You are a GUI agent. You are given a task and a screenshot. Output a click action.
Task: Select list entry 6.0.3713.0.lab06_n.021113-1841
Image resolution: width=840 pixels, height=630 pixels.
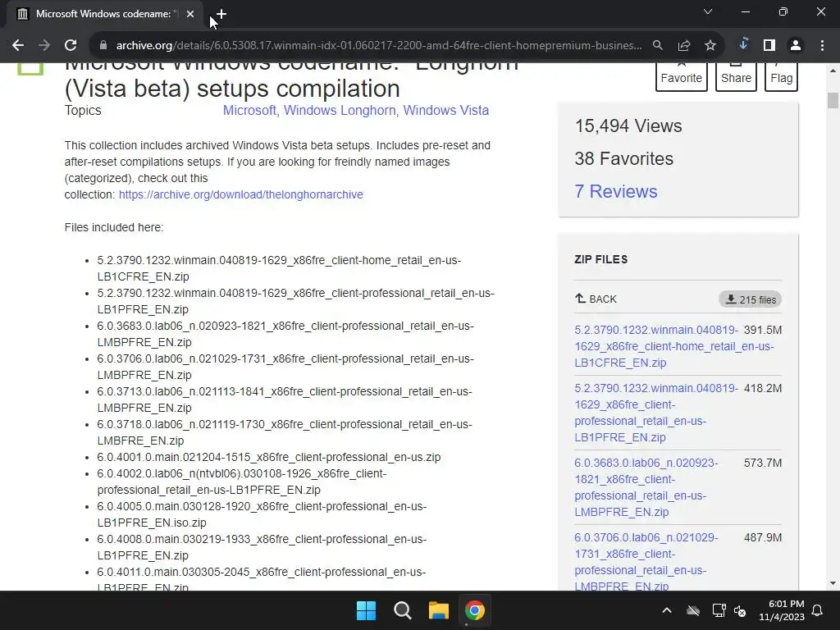pos(285,399)
